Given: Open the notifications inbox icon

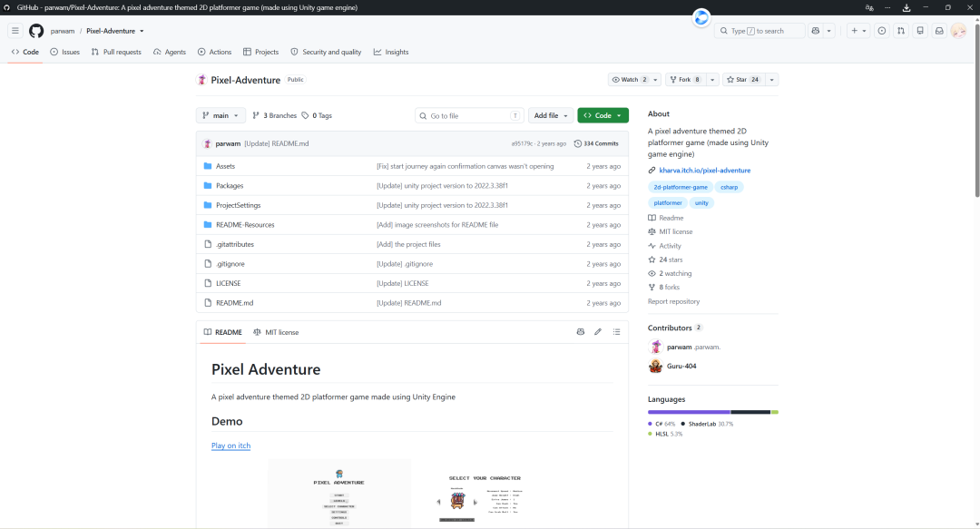Looking at the screenshot, I should pyautogui.click(x=939, y=31).
